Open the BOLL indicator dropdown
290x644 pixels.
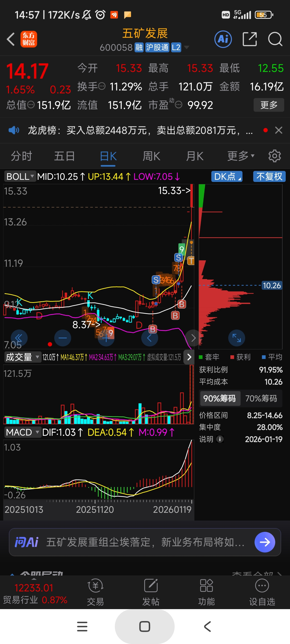[20, 177]
